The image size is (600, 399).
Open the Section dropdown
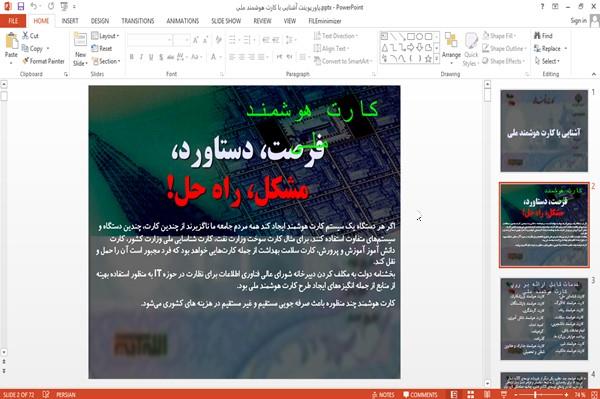point(106,61)
